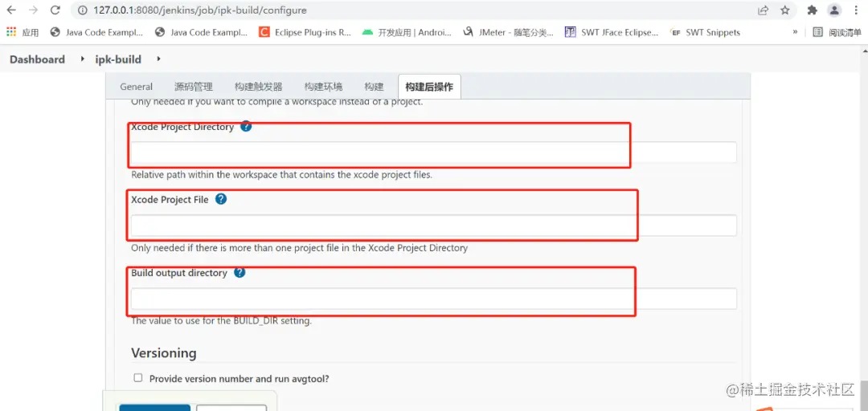Switch to the 构建 tab
868x411 pixels.
click(x=374, y=87)
